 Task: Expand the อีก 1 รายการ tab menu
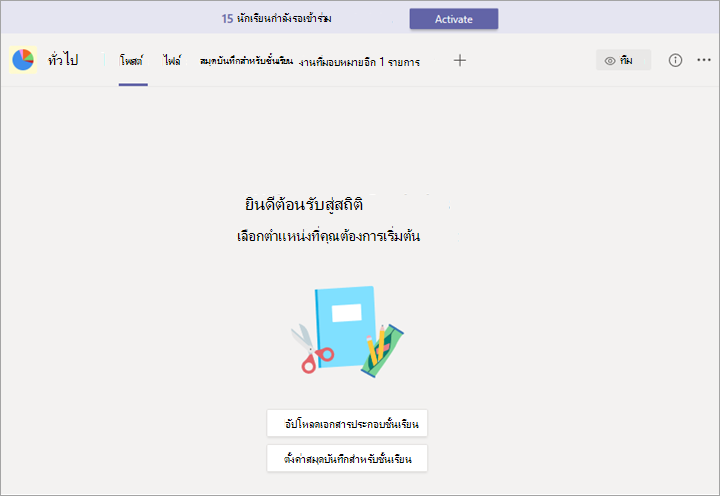pos(393,62)
